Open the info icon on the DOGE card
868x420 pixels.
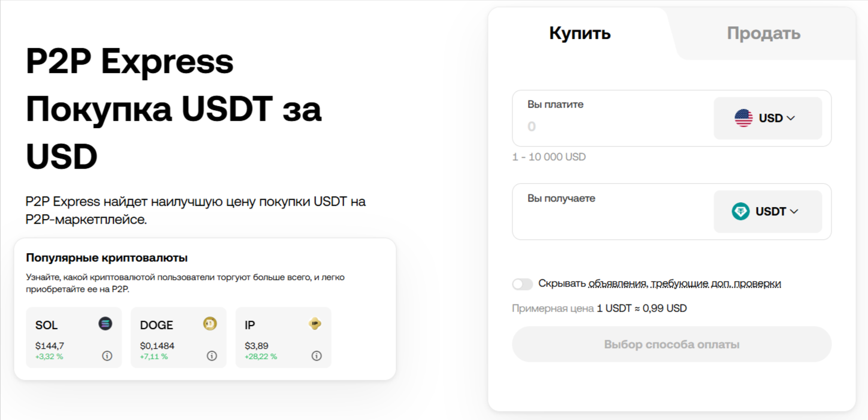point(212,355)
